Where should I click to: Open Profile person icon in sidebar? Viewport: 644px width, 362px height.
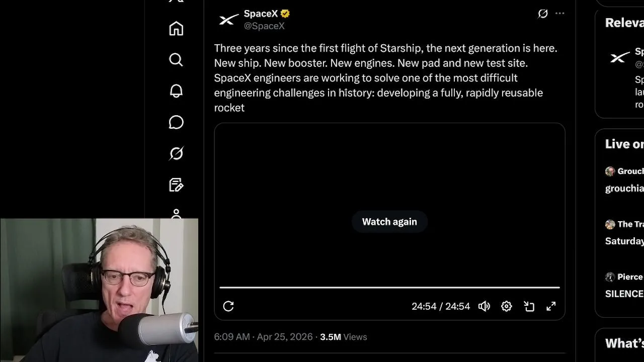[x=176, y=214]
